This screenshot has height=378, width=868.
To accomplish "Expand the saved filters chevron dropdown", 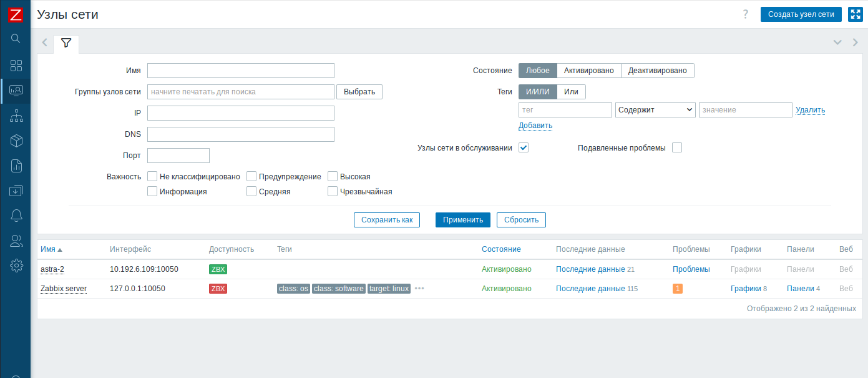I will (837, 42).
